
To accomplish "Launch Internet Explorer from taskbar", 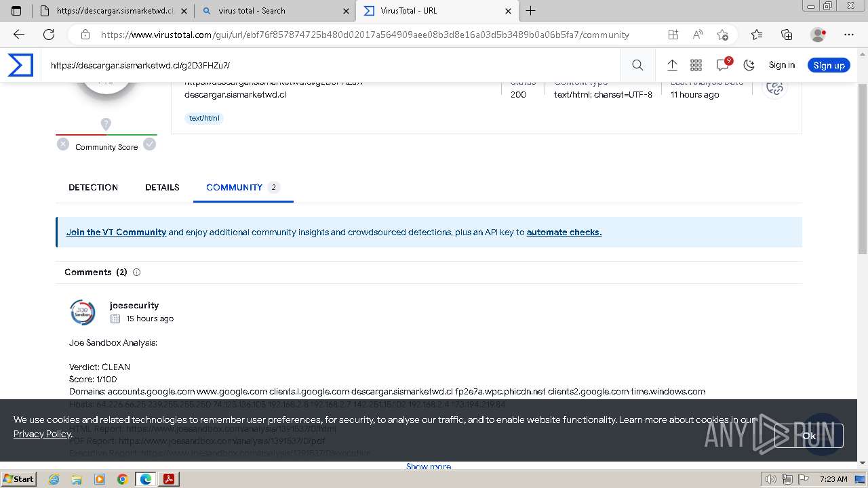I will coord(54,479).
